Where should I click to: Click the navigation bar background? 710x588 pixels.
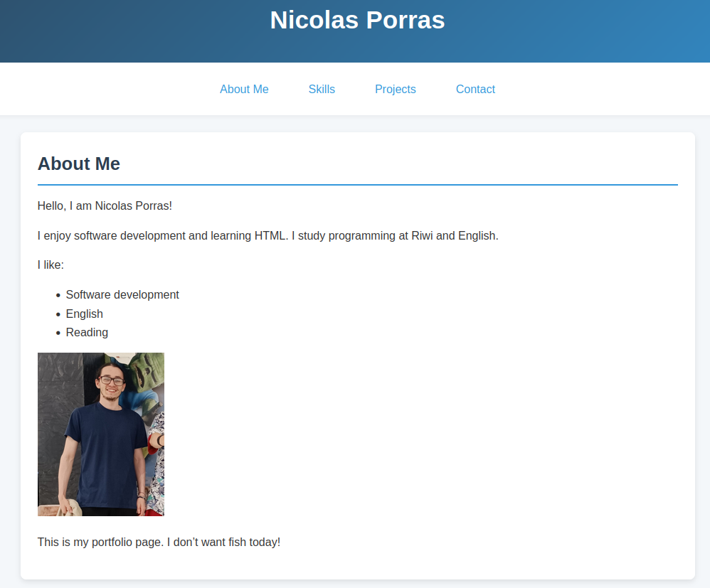coord(605,89)
